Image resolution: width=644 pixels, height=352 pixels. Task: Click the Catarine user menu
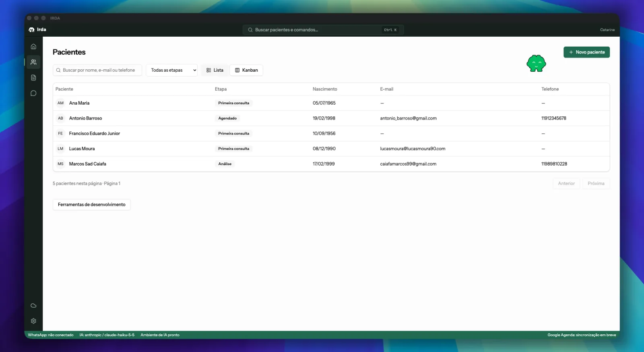pyautogui.click(x=607, y=30)
